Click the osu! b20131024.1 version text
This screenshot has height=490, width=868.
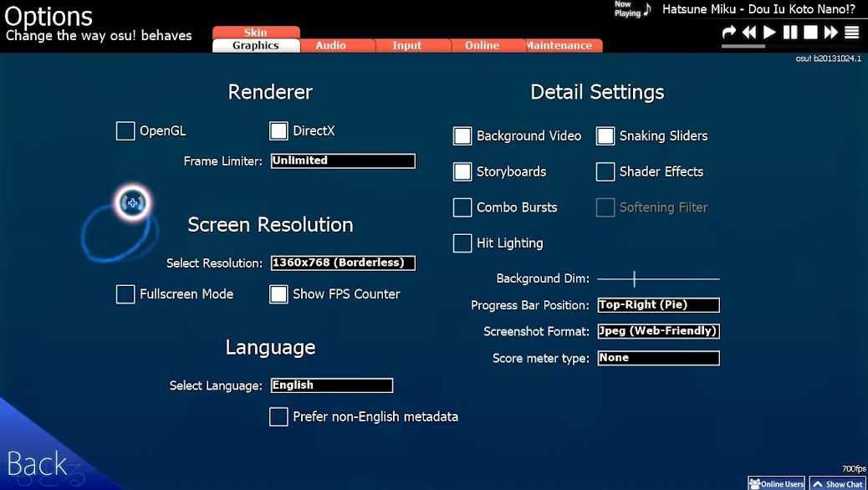click(828, 59)
